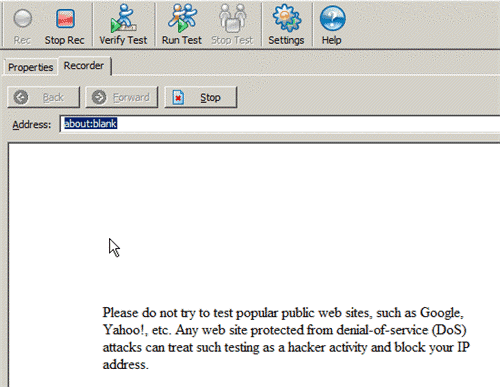Click into the Address field showing about:blank

(280, 124)
